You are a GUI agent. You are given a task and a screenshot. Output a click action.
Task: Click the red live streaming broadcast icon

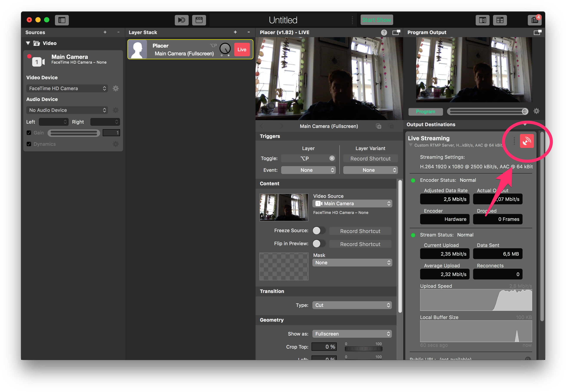coord(526,141)
